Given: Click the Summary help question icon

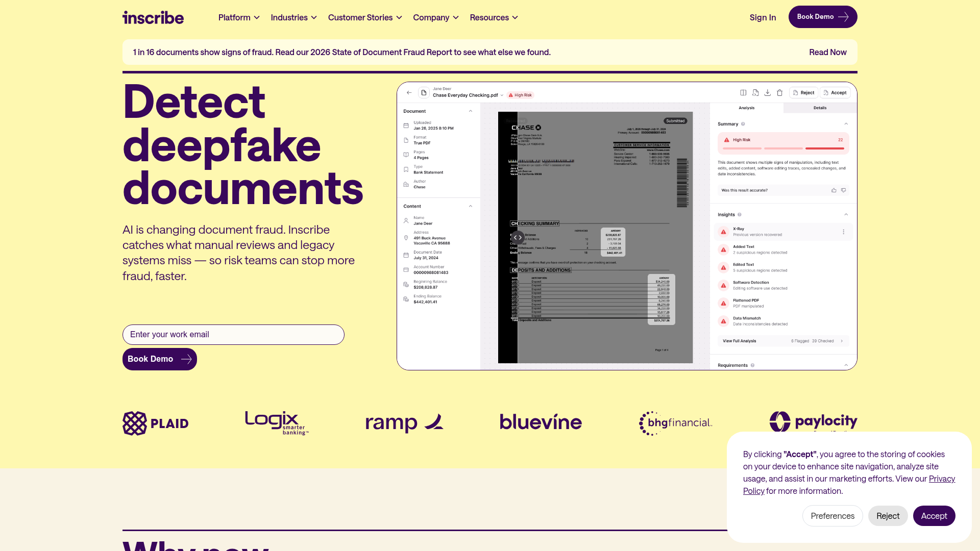Looking at the screenshot, I should coord(743,124).
